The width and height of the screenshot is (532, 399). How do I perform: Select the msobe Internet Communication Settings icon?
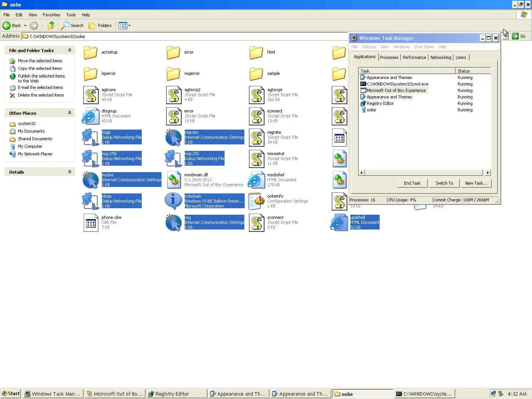[x=90, y=180]
